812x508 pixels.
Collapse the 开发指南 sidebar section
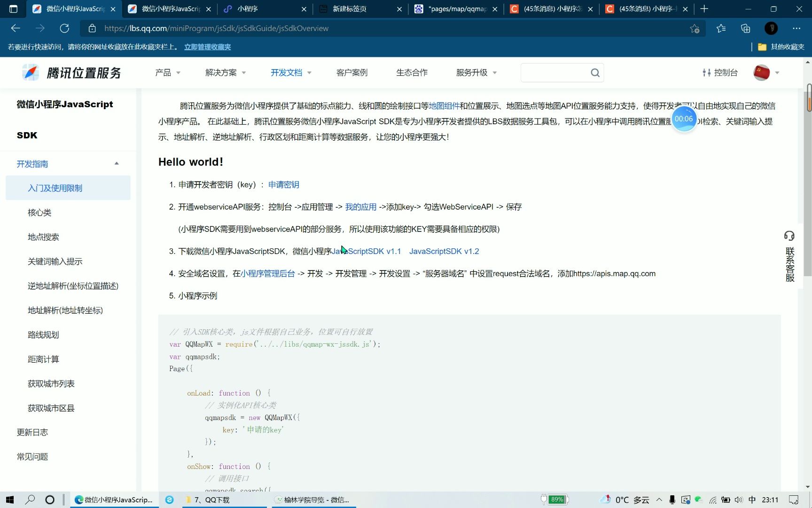[117, 164]
